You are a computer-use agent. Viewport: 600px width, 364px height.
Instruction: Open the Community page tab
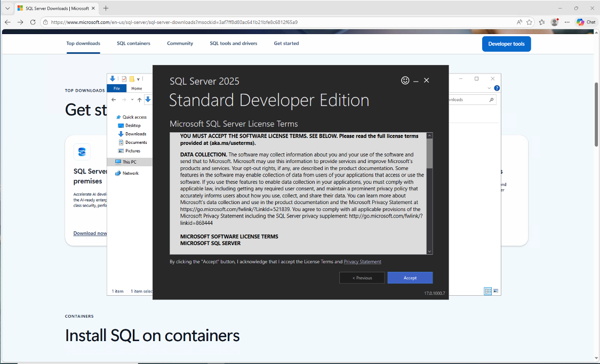(x=180, y=44)
